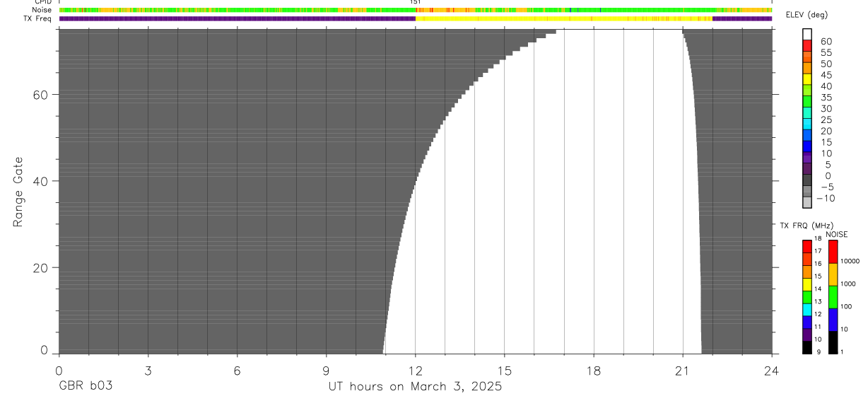
Task: Click the '21' tick on UT hours axis
Action: [x=683, y=371]
